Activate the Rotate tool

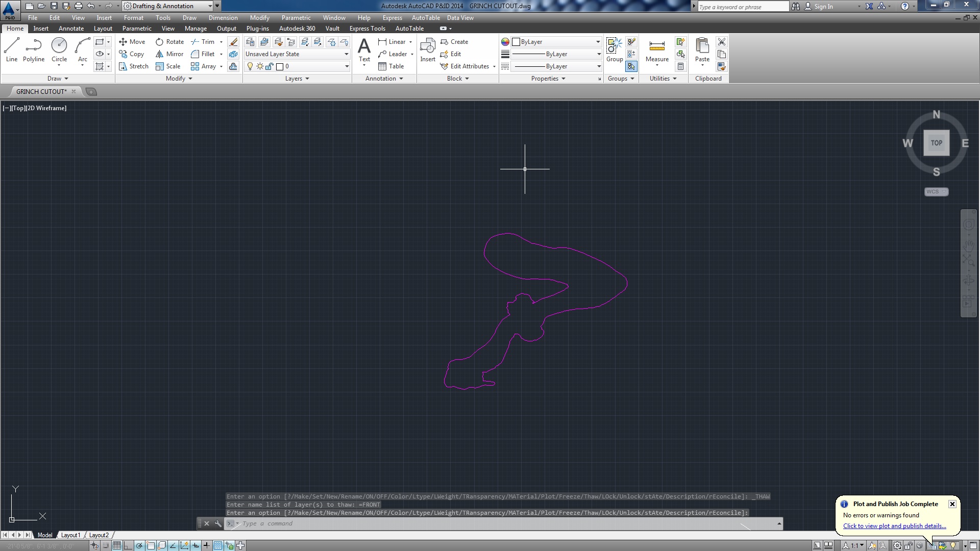(x=169, y=42)
